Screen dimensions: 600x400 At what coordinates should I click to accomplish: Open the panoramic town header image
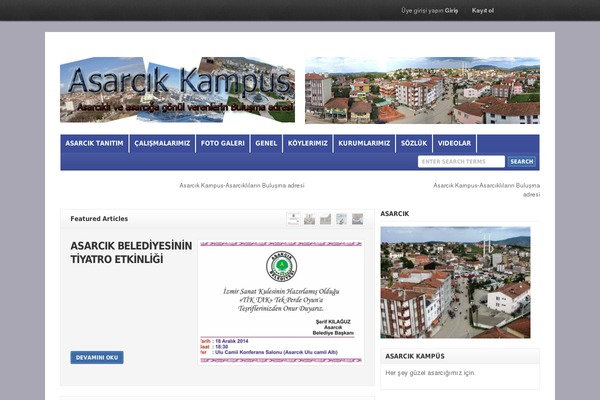[422, 90]
